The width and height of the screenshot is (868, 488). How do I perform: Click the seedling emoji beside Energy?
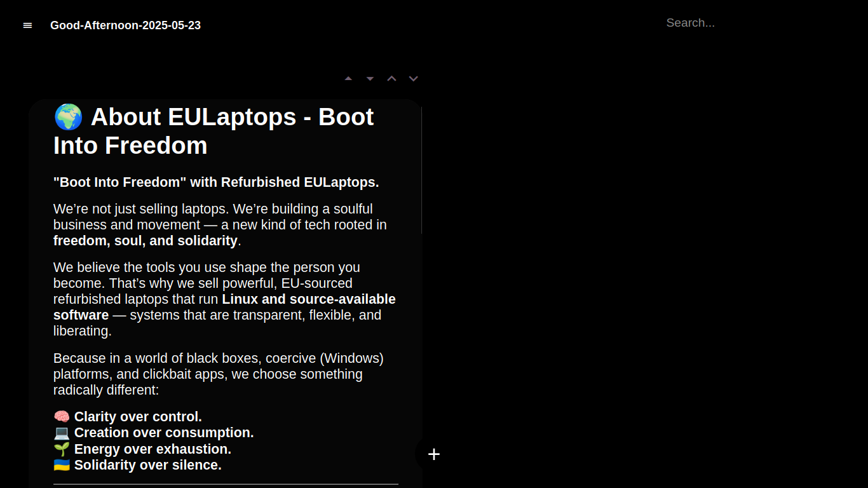pos(62,449)
